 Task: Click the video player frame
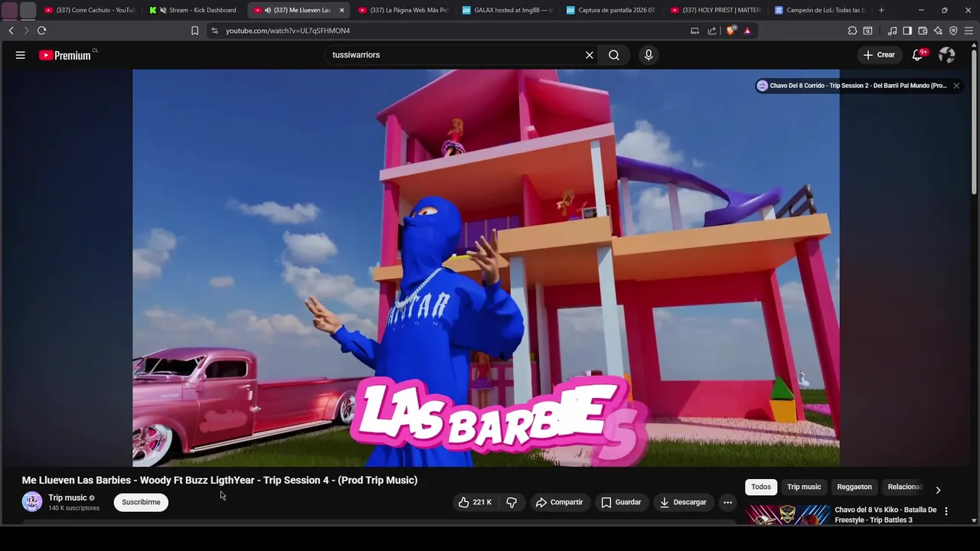click(x=486, y=268)
